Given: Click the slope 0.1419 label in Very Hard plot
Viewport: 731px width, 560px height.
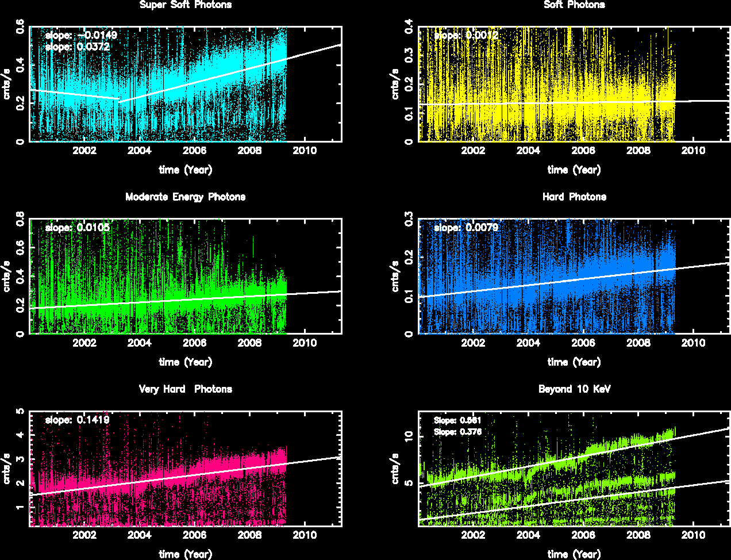Looking at the screenshot, I should pos(77,420).
